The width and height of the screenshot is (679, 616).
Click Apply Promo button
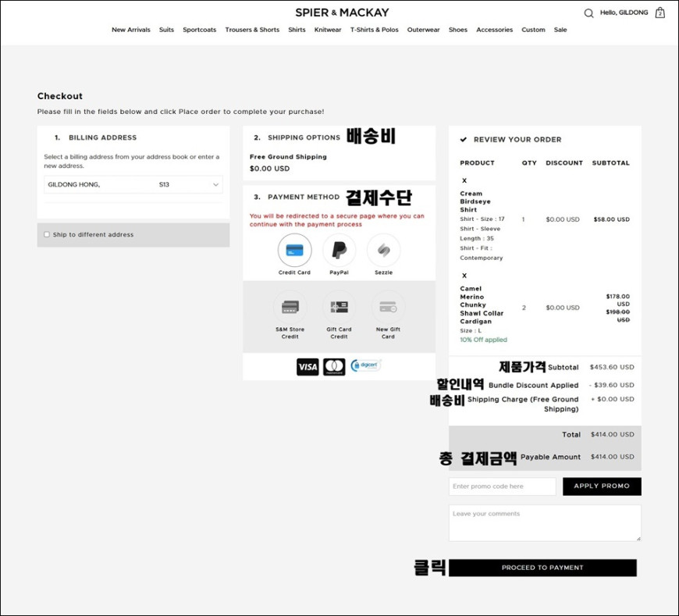pos(602,486)
